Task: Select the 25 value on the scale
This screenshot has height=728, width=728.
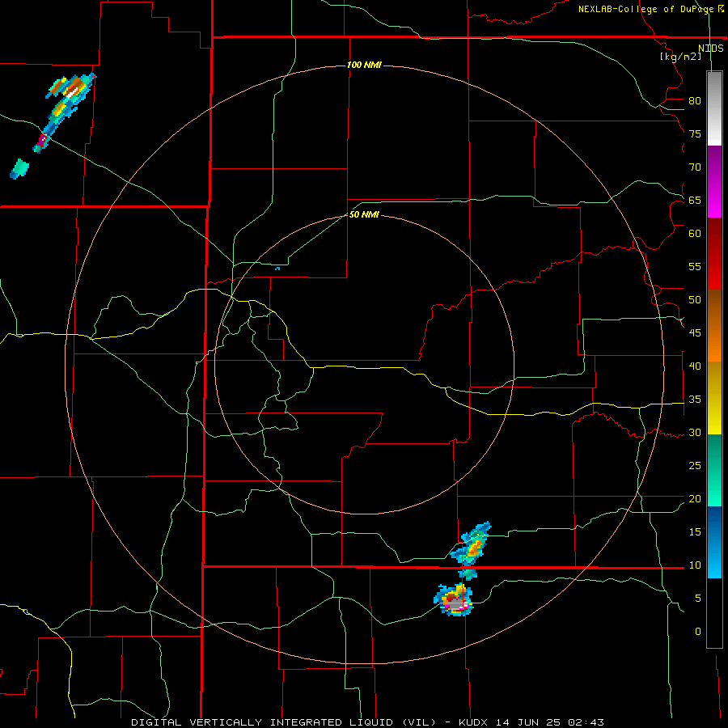Action: coord(695,466)
